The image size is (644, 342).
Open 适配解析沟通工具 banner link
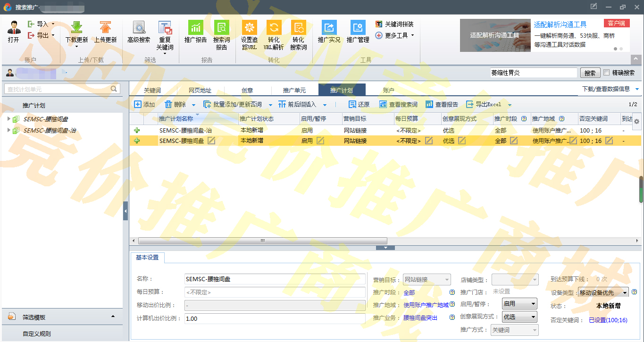click(560, 25)
